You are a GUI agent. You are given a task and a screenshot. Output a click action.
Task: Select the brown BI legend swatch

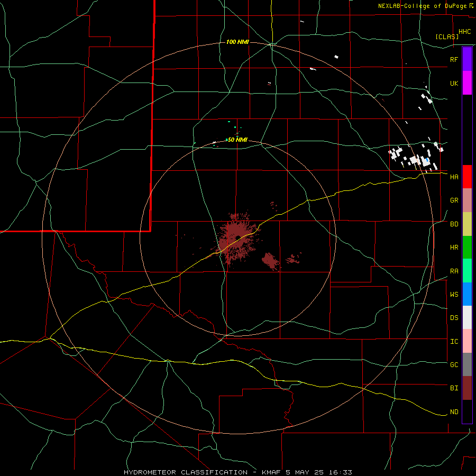click(467, 388)
